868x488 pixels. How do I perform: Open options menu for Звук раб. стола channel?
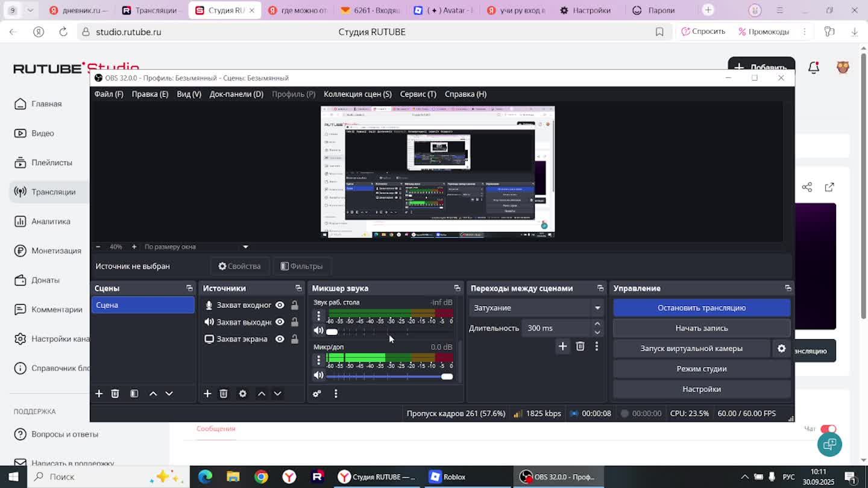(319, 315)
